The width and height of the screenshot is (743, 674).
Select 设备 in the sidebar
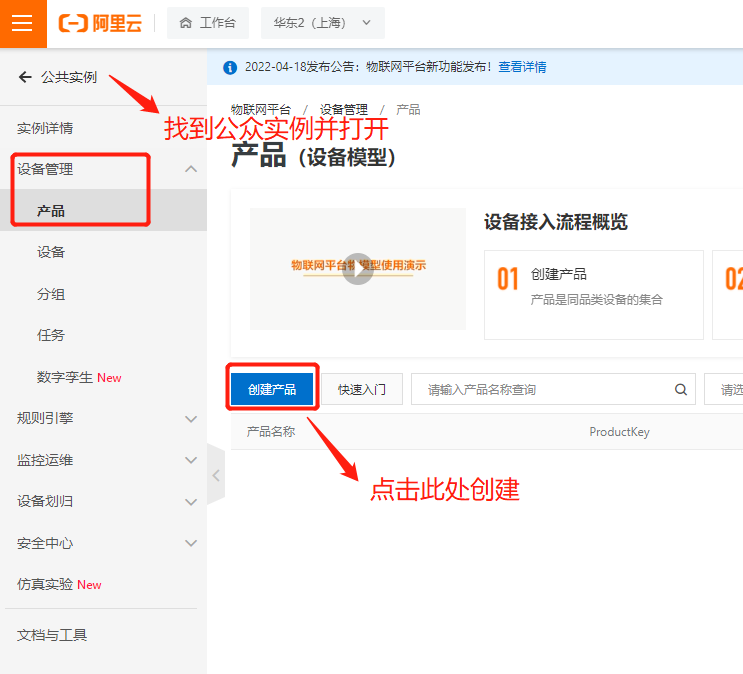(51, 252)
